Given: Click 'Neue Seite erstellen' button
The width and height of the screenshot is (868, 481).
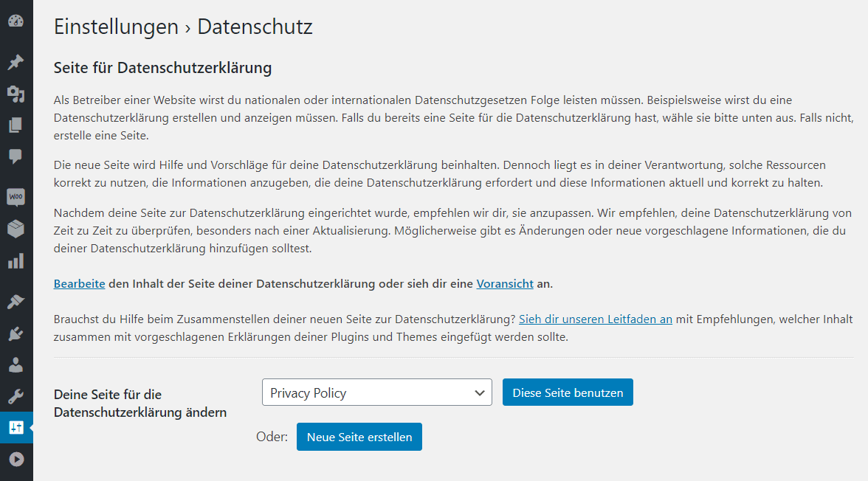Looking at the screenshot, I should click(x=359, y=436).
